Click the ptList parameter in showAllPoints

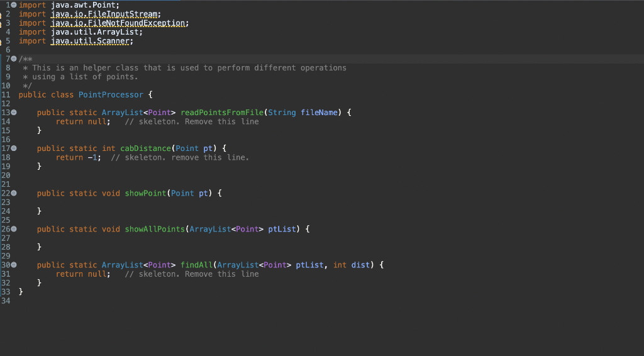[282, 229]
